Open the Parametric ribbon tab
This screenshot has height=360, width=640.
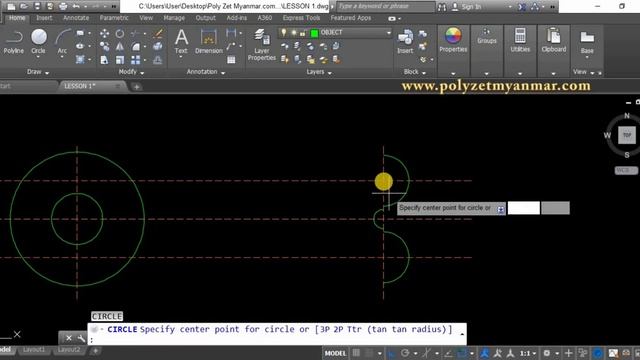(114, 18)
